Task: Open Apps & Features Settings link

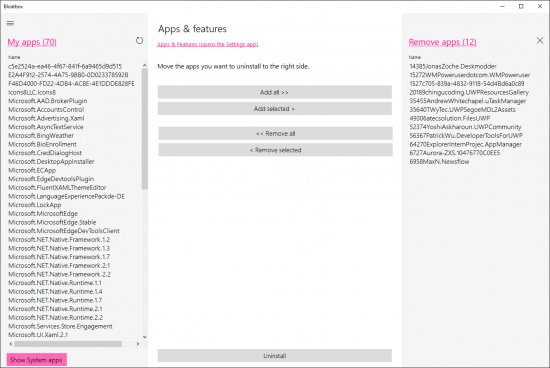Action: [208, 45]
